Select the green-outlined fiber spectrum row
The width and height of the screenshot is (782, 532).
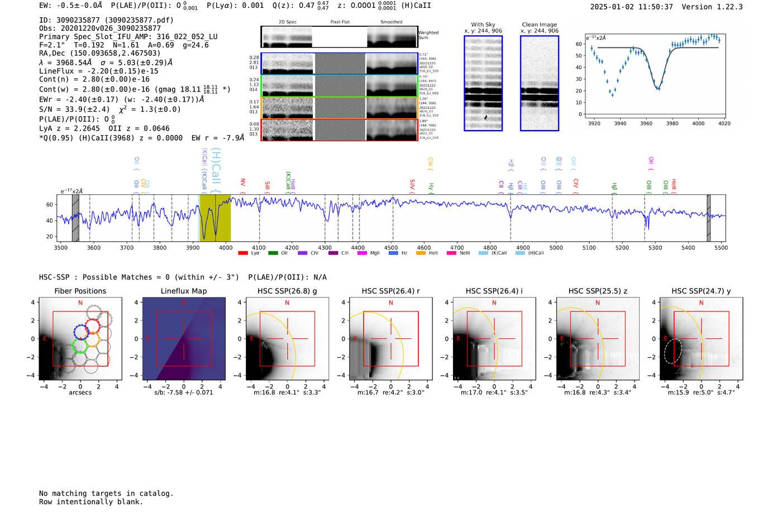pos(339,85)
